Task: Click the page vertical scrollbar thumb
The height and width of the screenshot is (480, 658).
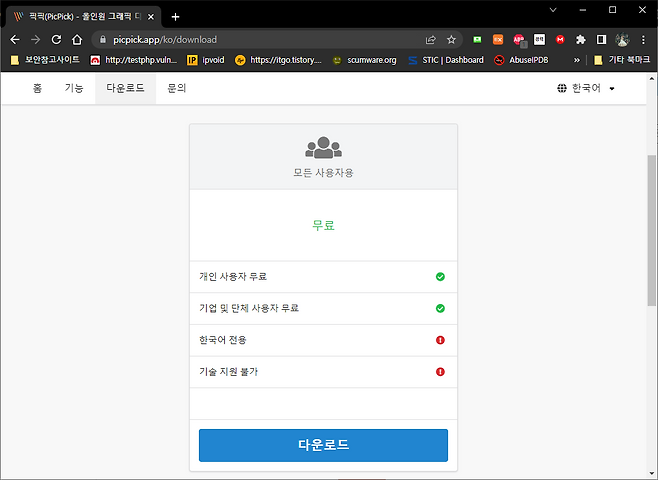Action: pos(652,230)
